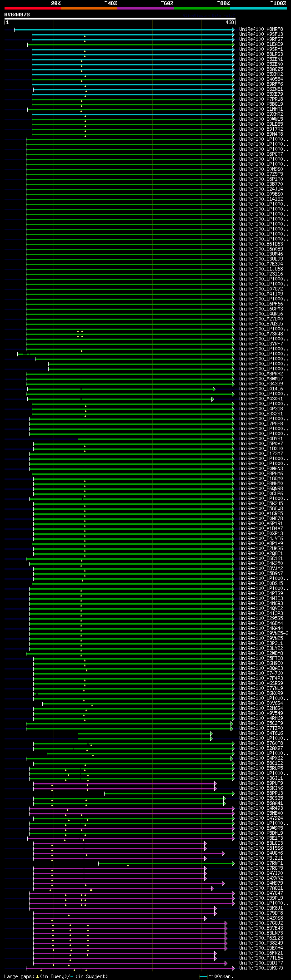Screen dimensions: 291x980
Task: Click the cyan alignment bar for A8HRF8
Action: pyautogui.click(x=123, y=30)
